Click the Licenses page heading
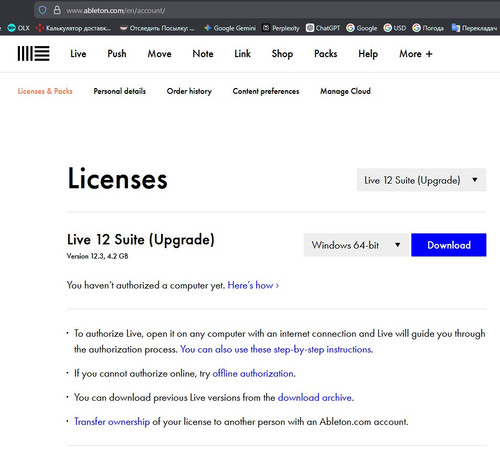Image resolution: width=500 pixels, height=450 pixels. point(117,179)
